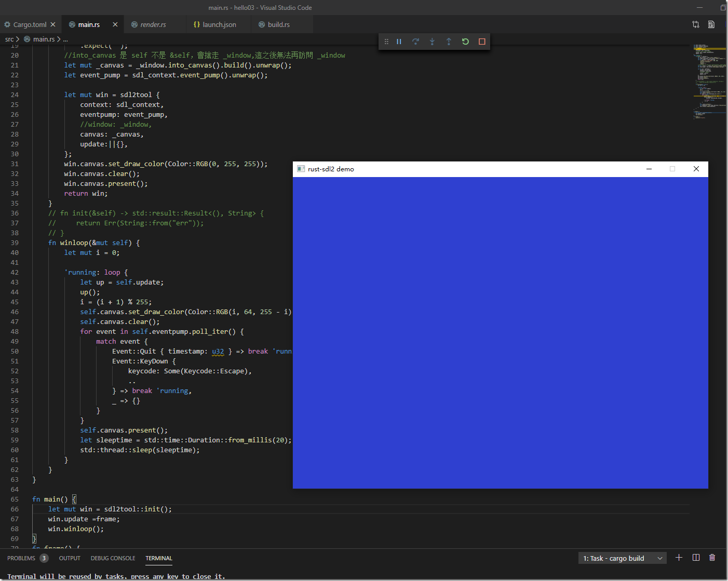Image resolution: width=728 pixels, height=581 pixels.
Task: Close the main.rs tab
Action: [x=115, y=24]
